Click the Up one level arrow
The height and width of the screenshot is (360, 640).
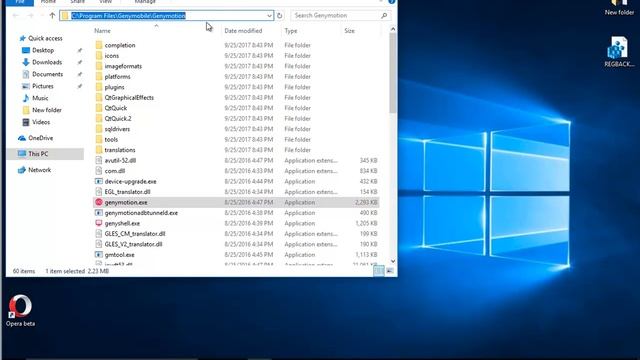[x=52, y=16]
